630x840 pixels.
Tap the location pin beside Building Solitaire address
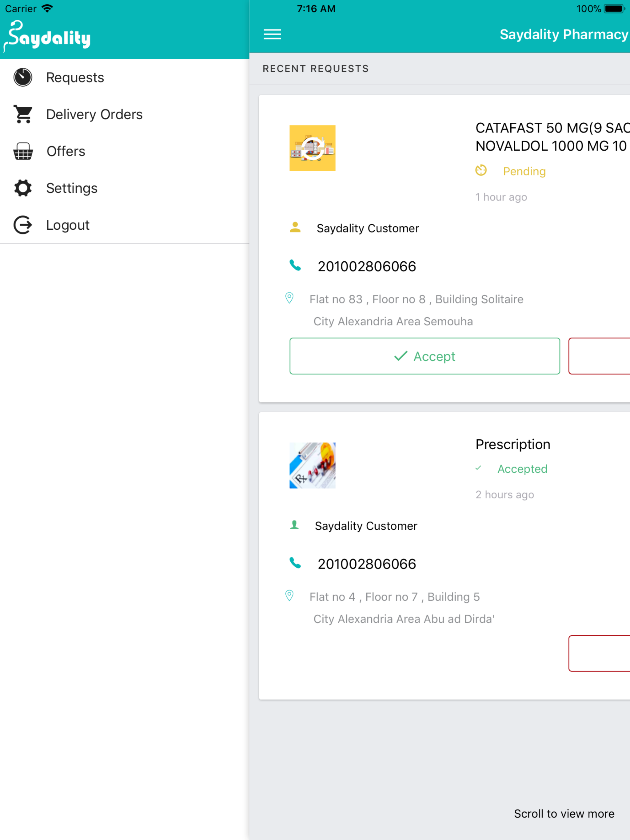pyautogui.click(x=289, y=298)
